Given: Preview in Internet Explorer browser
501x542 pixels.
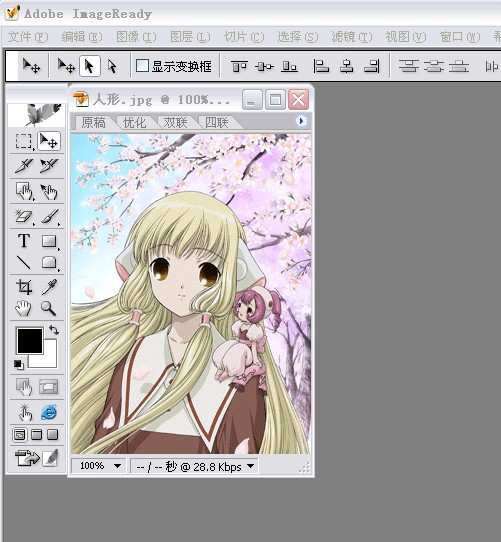Looking at the screenshot, I should click(49, 413).
